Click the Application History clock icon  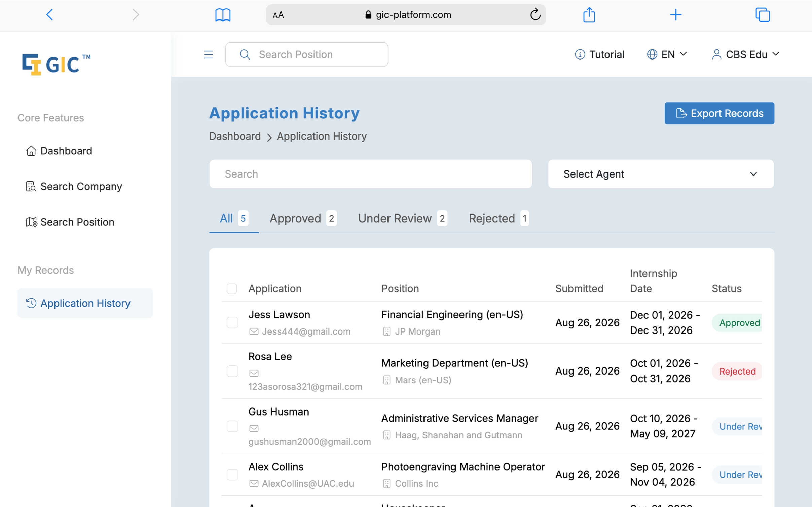coord(31,303)
